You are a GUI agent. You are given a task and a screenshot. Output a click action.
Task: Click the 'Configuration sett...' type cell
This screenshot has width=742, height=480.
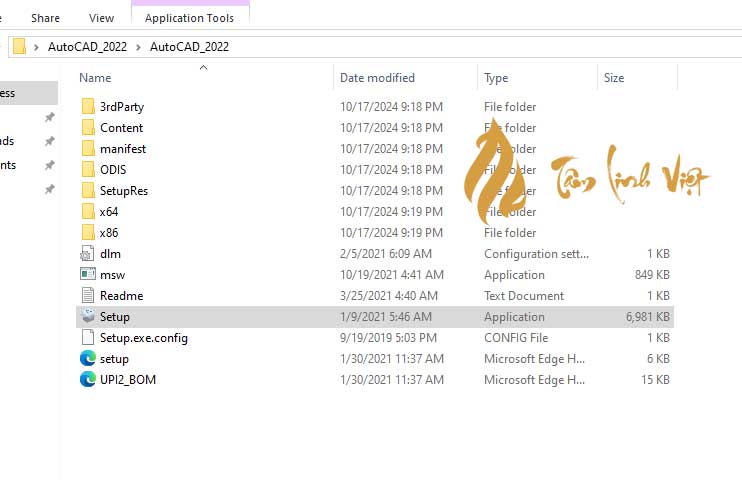coord(536,254)
